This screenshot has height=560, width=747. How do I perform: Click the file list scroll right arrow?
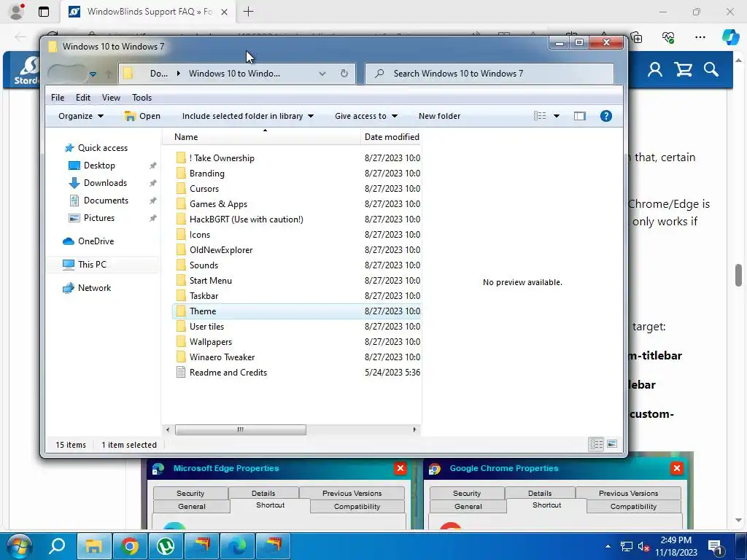tap(414, 429)
